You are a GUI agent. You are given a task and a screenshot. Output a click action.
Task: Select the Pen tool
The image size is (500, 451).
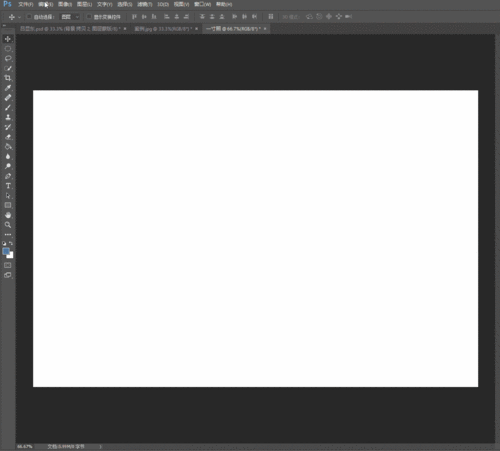(x=8, y=176)
